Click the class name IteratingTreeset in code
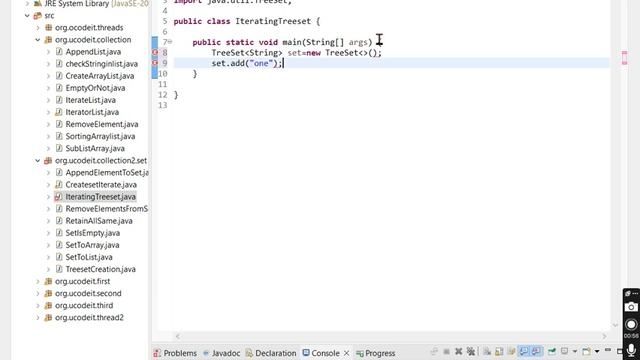This screenshot has height=360, width=640. (x=273, y=21)
